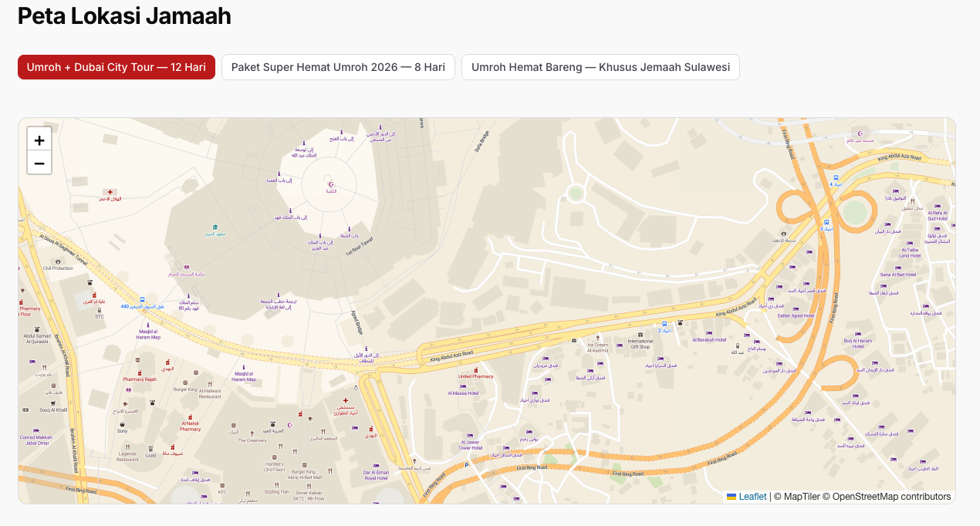
Task: Open the Leaflet attribution link
Action: coord(747,497)
